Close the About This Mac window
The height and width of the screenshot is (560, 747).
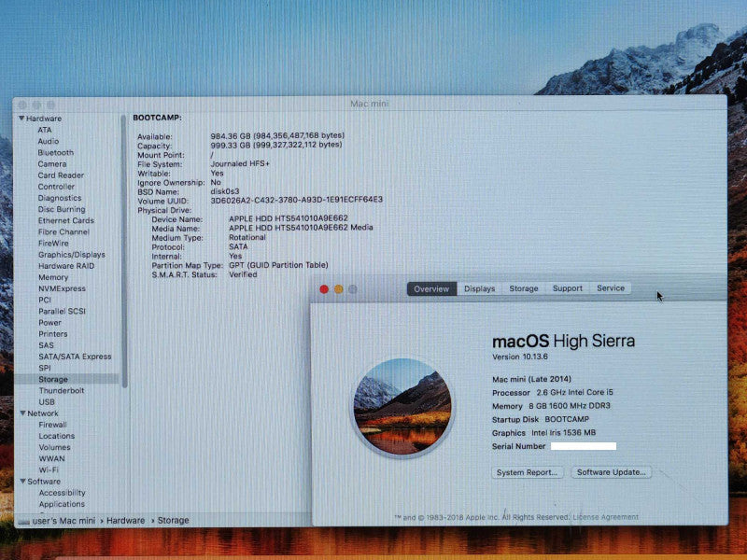pyautogui.click(x=324, y=289)
